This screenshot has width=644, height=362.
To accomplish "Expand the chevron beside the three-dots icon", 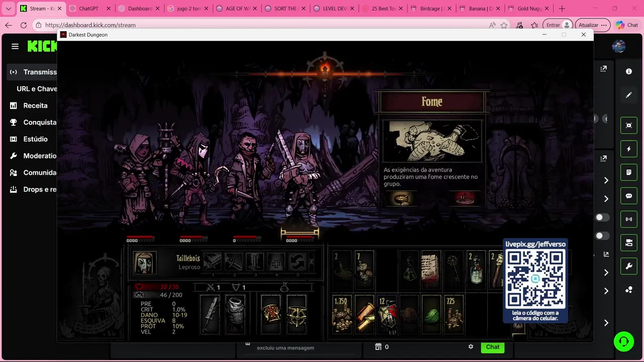I will 606,291.
